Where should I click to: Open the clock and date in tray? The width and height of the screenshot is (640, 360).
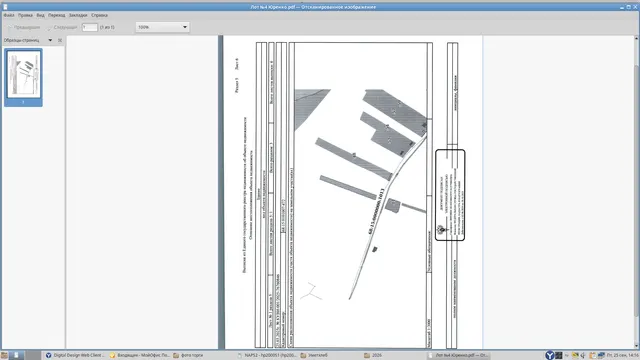pyautogui.click(x=623, y=356)
